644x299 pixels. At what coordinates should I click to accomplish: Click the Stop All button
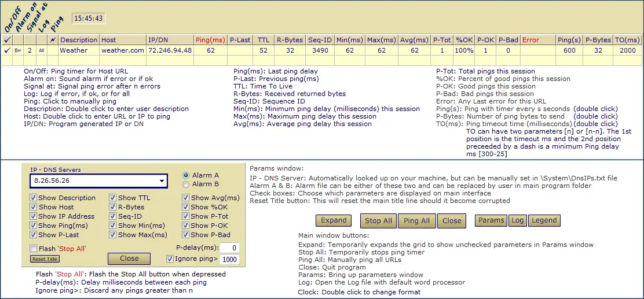[378, 221]
